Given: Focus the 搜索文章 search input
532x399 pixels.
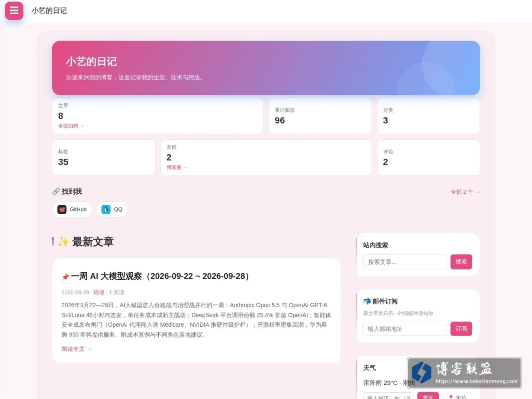Looking at the screenshot, I should coord(405,262).
